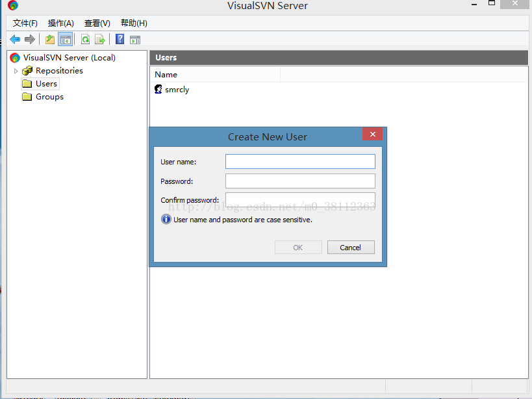Click the up one level folder icon

pyautogui.click(x=50, y=40)
